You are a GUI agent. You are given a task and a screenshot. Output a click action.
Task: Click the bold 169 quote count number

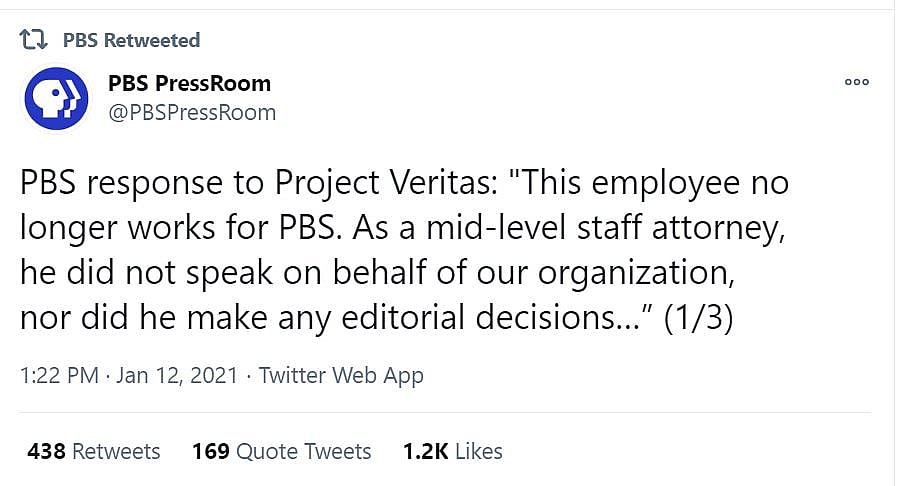(210, 451)
